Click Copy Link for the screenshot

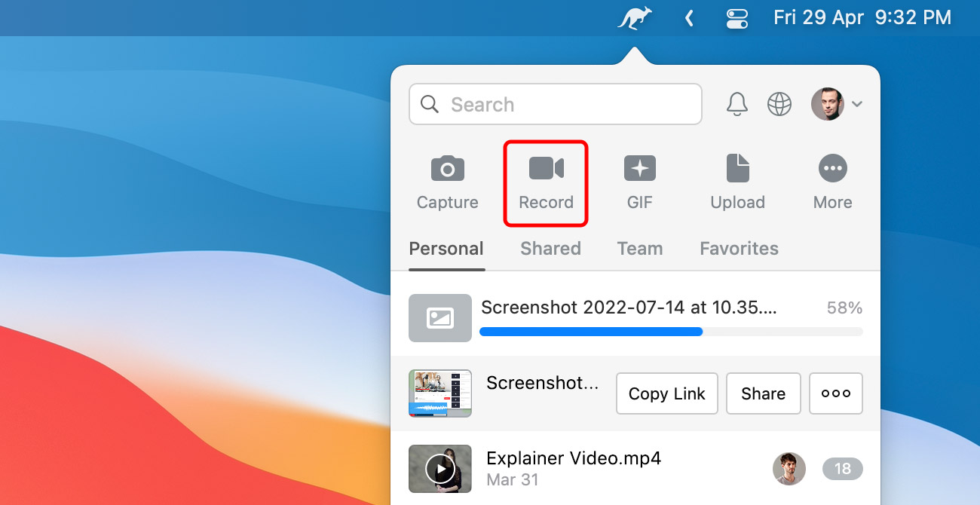[666, 393]
